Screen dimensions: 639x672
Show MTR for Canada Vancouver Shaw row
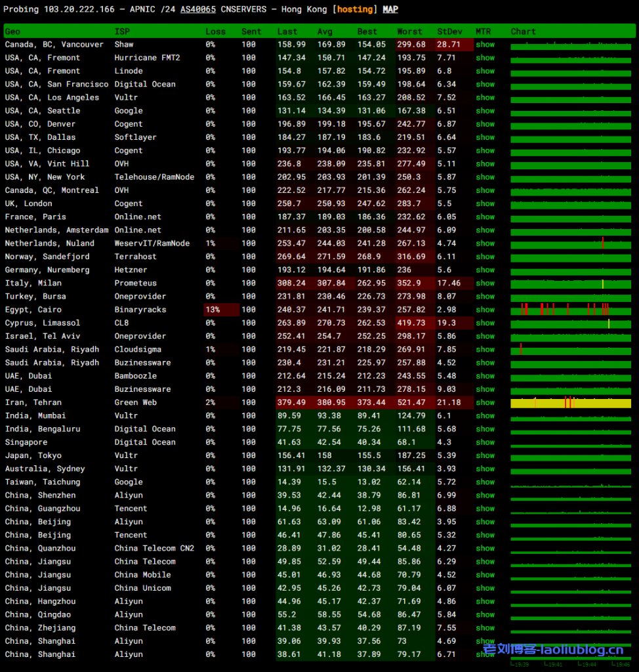(x=485, y=45)
